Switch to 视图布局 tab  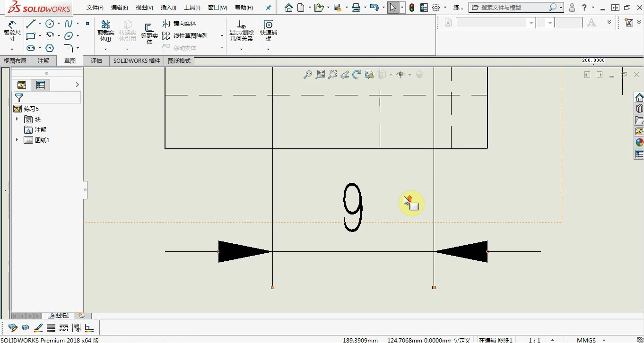15,61
